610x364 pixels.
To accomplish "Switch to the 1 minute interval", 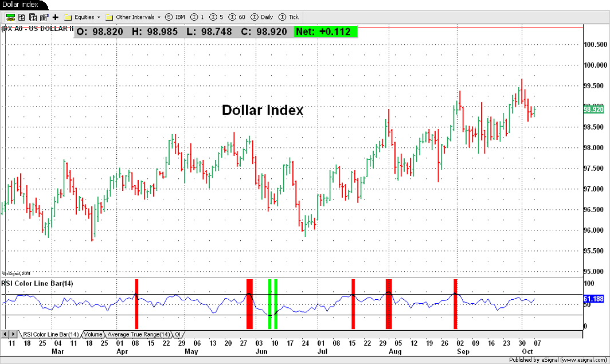I will pos(197,17).
